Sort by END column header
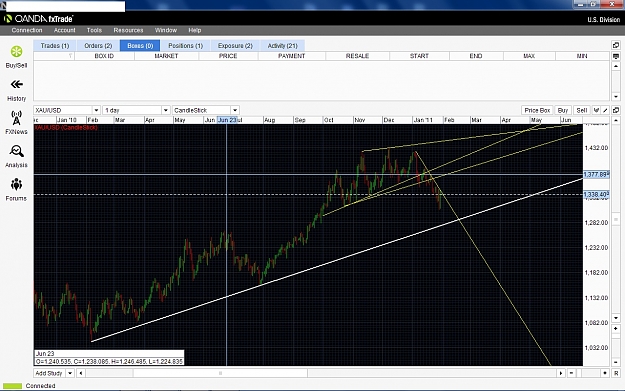Image resolution: width=625 pixels, height=391 pixels. click(x=476, y=56)
